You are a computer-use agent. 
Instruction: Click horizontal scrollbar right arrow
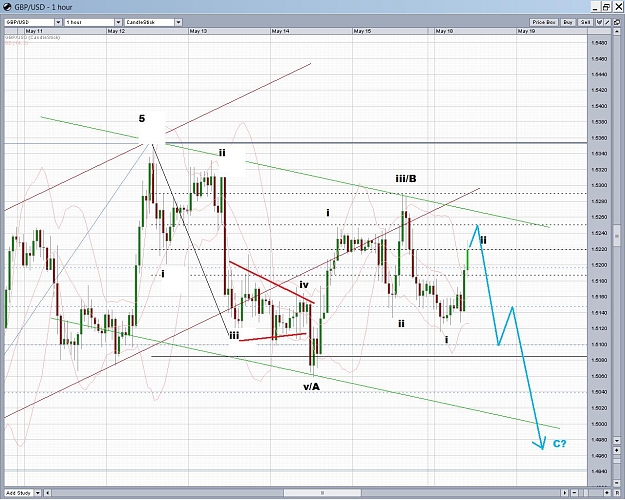coord(565,493)
